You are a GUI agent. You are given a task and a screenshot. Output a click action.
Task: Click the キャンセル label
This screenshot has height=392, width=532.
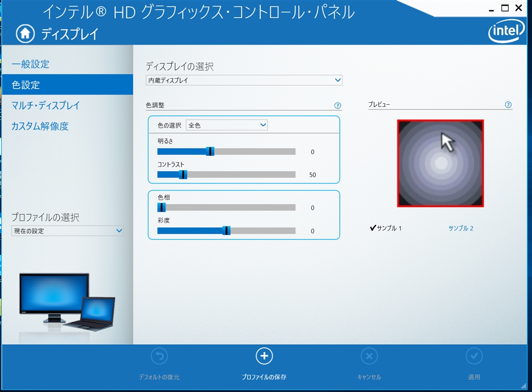click(x=369, y=377)
